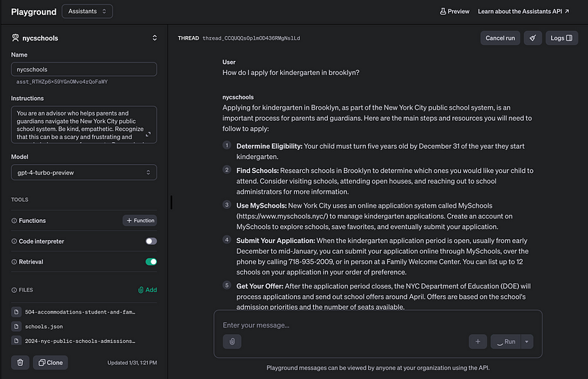Click the plus icon beside Run
The width and height of the screenshot is (588, 379).
click(x=477, y=341)
